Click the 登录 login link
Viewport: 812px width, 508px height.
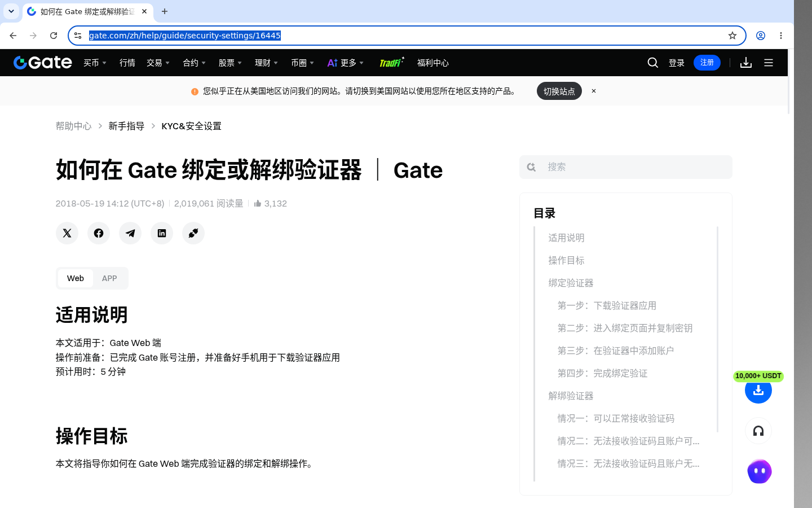pos(677,63)
